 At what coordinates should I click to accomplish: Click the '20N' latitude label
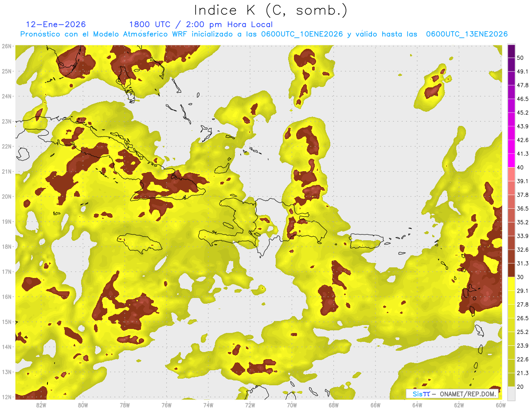point(7,196)
